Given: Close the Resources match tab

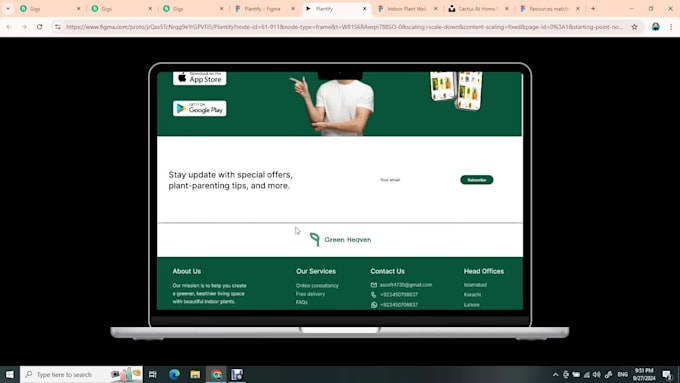Looking at the screenshot, I should tap(578, 9).
